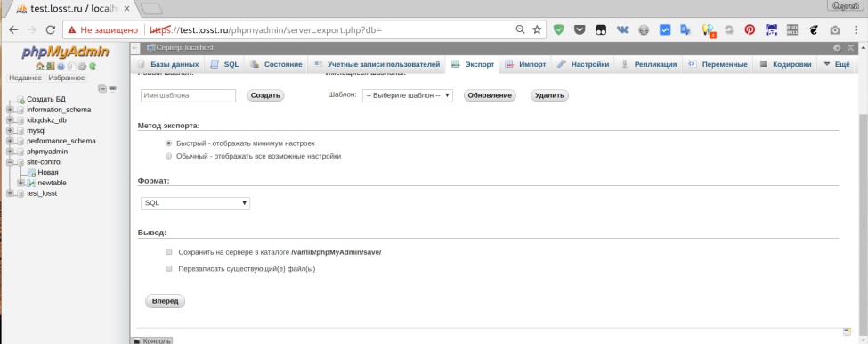Image resolution: width=868 pixels, height=344 pixels.
Task: Open the Избранное favorites button
Action: [67, 78]
